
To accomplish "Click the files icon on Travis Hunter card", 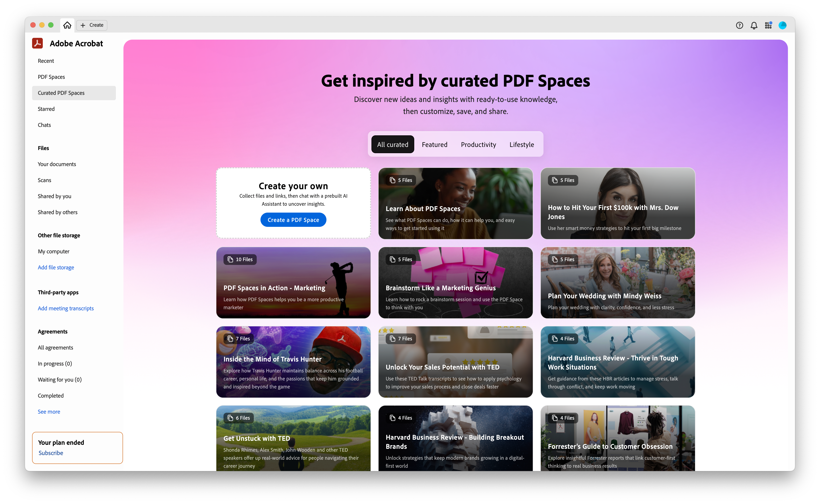I will (x=231, y=339).
